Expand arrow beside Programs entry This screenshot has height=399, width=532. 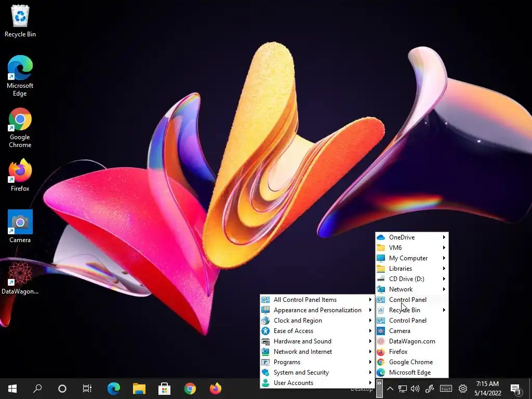pyautogui.click(x=370, y=362)
